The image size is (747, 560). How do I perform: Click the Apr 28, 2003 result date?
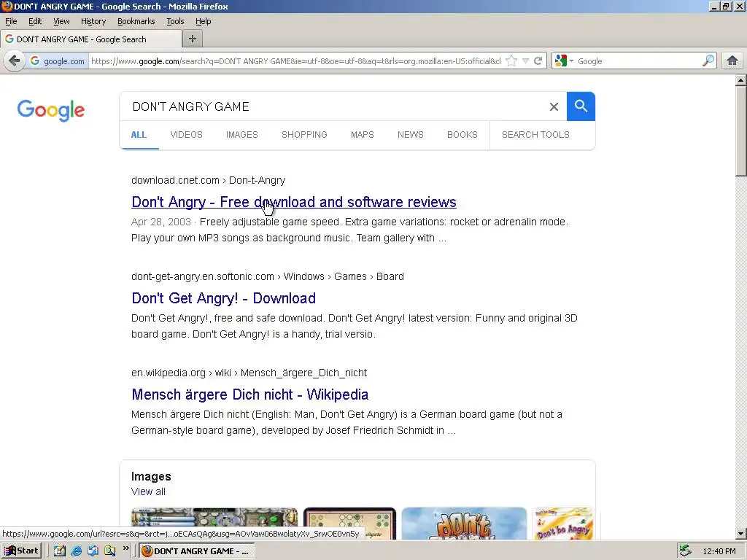tap(161, 222)
